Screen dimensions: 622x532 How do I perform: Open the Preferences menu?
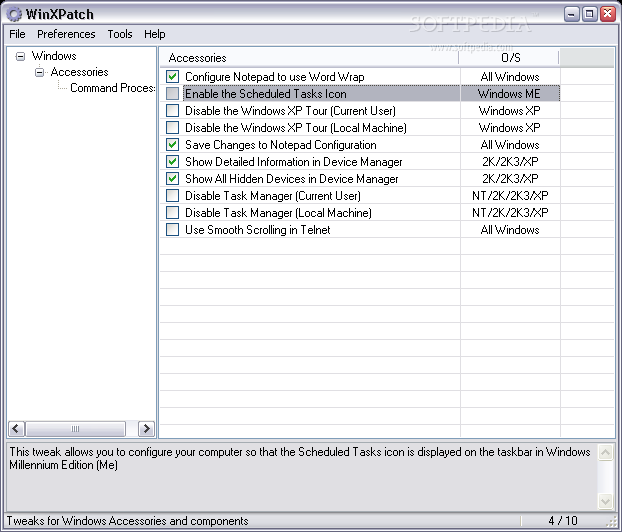click(x=66, y=34)
